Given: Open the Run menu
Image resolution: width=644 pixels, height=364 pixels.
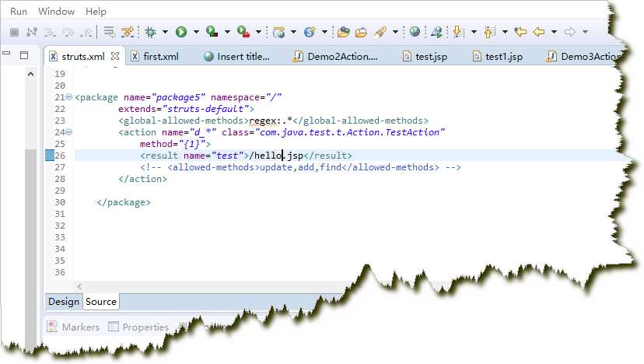Looking at the screenshot, I should pos(19,12).
